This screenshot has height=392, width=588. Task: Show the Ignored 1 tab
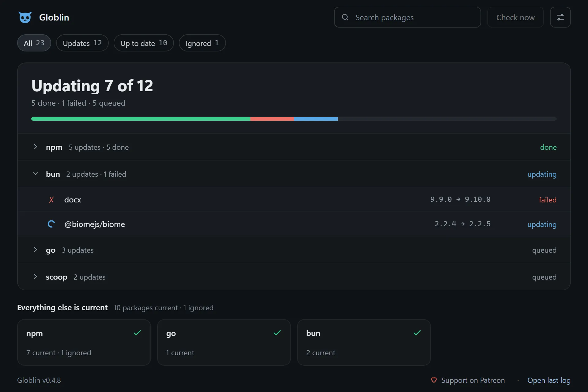pyautogui.click(x=202, y=43)
